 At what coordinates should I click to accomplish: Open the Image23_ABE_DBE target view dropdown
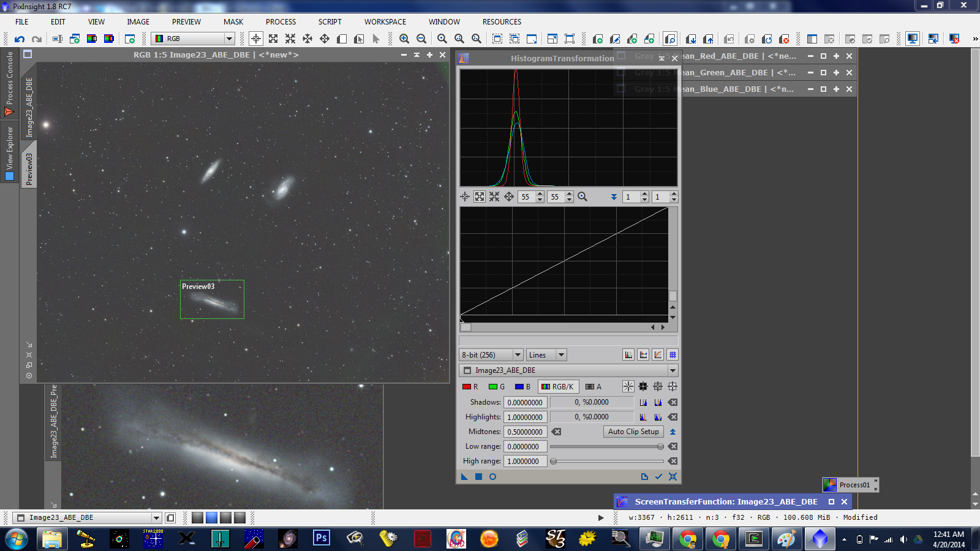568,370
